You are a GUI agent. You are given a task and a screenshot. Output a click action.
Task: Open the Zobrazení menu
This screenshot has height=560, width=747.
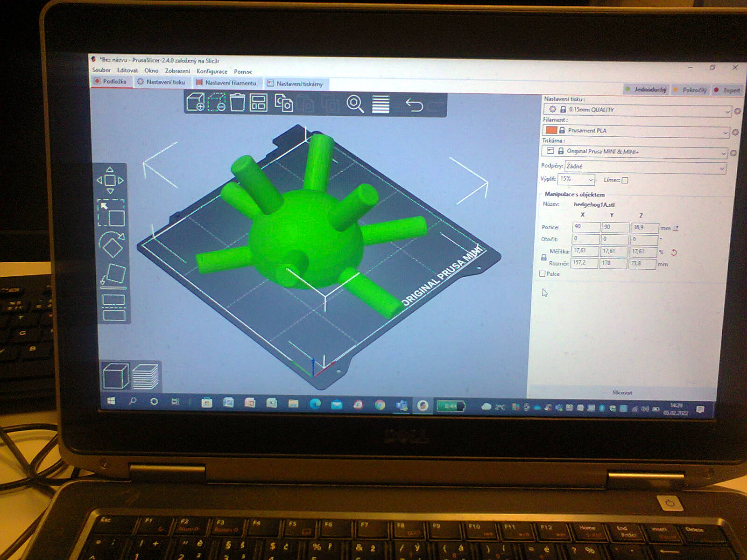[177, 71]
